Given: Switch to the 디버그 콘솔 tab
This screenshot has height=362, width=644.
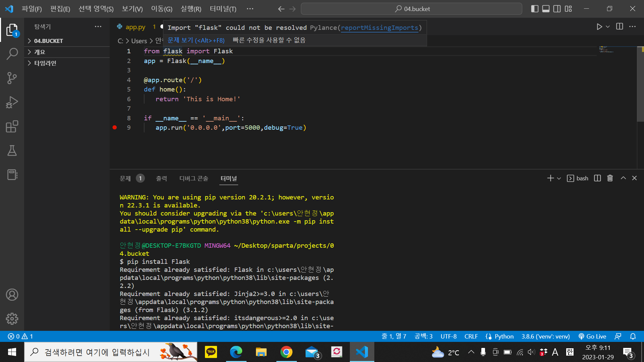Looking at the screenshot, I should (194, 178).
